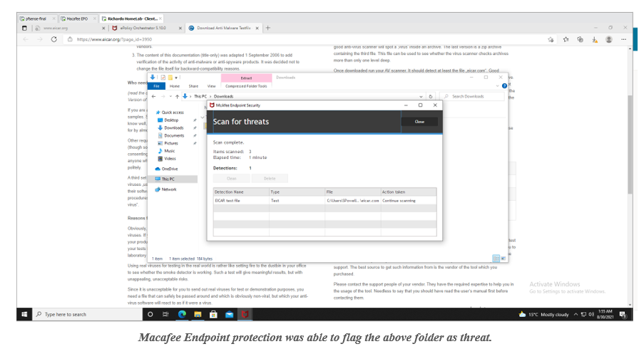644x349 pixels.
Task: Open notification center in system tray
Action: (x=623, y=315)
